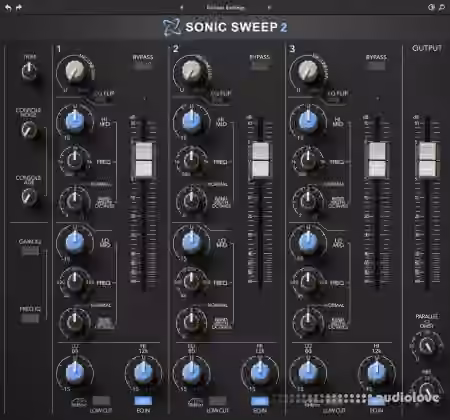Click channel 3 white drive knob
The height and width of the screenshot is (420, 450).
[x=308, y=71]
